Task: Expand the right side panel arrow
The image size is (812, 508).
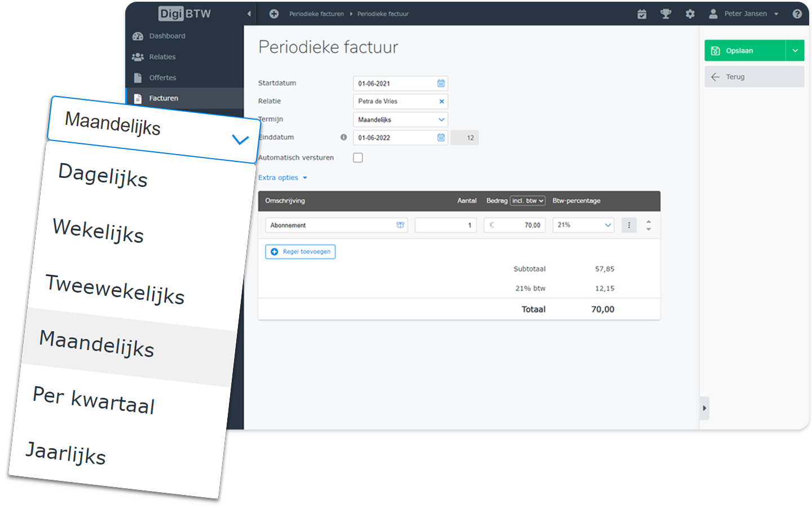Action: 704,408
